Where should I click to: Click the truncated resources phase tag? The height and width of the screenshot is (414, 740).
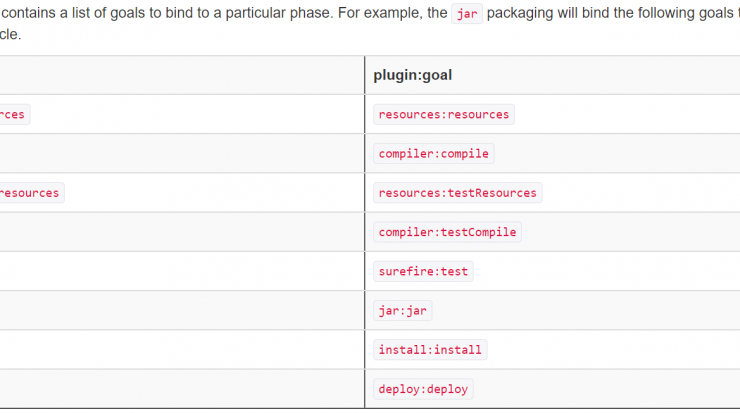point(14,115)
